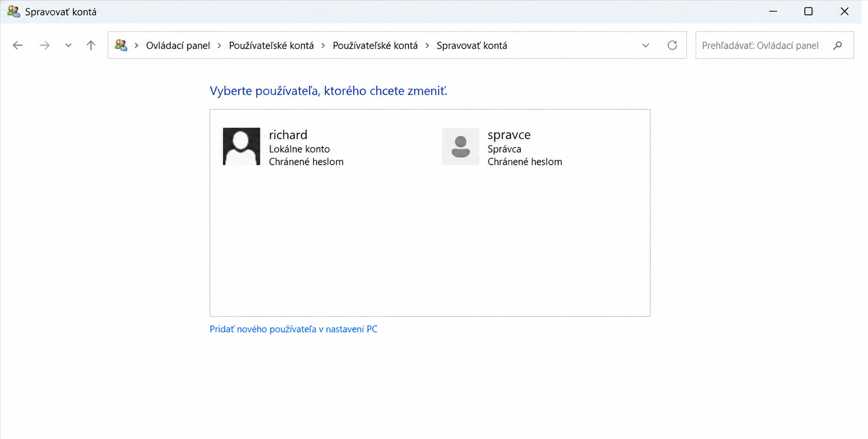Viewport: 868px width, 439px height.
Task: Go forward with the right arrow
Action: 44,45
